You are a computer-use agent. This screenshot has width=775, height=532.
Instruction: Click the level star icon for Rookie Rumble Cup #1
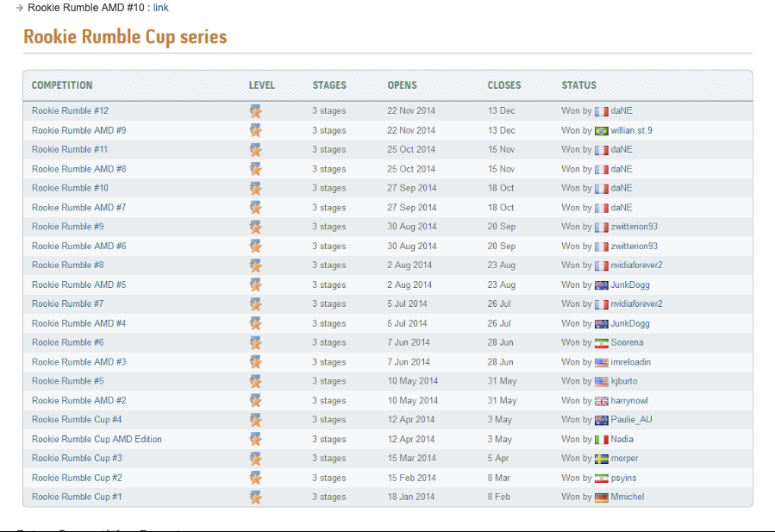click(x=255, y=498)
